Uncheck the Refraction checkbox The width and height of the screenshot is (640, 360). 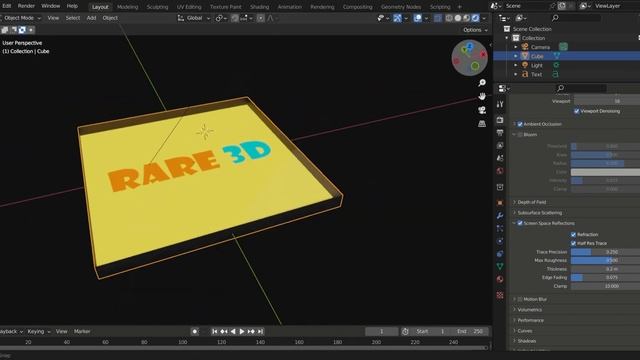[x=573, y=234]
